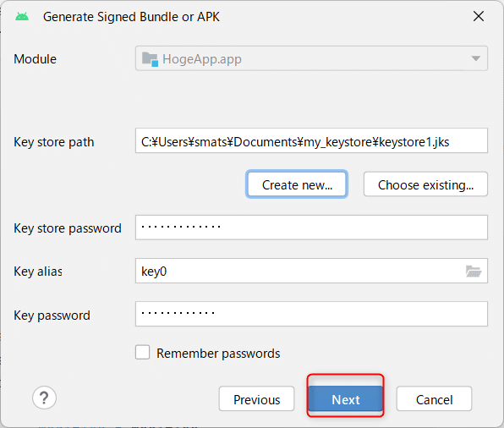Screen dimensions: 504x428
Task: Click the Android logo in title bar
Action: point(22,16)
